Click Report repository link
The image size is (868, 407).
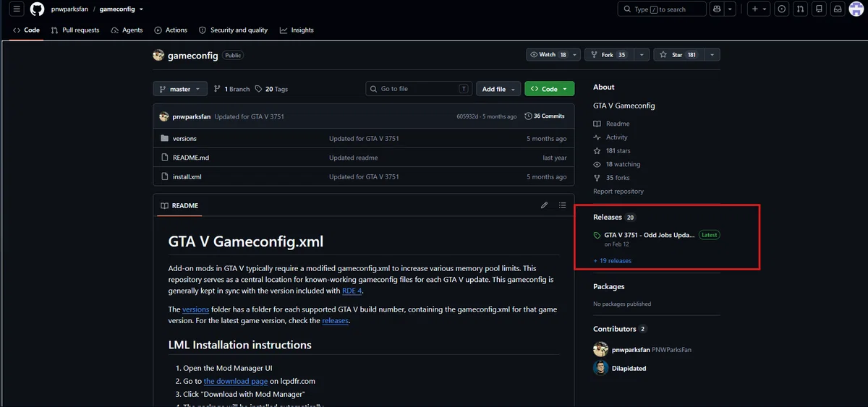[618, 192]
